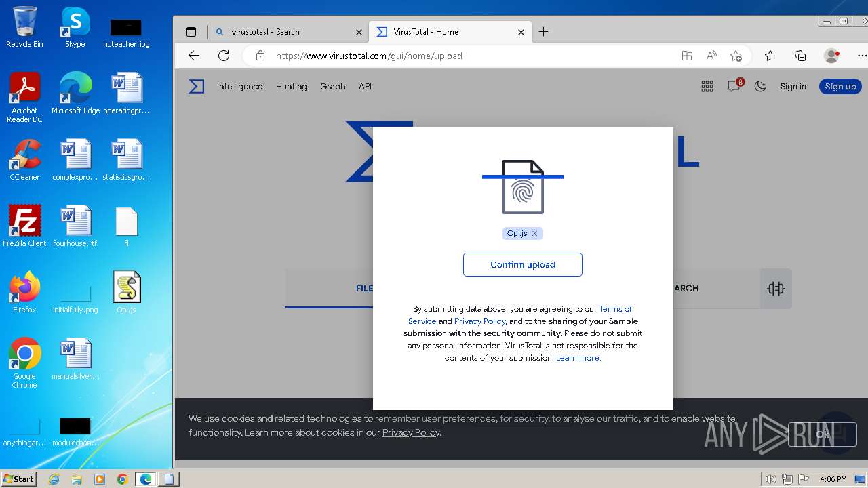The height and width of the screenshot is (488, 868).
Task: Refresh the page
Action: pos(224,56)
